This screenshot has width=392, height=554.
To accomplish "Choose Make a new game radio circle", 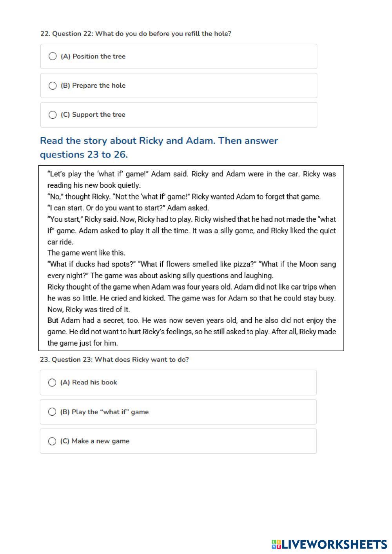I will (x=52, y=441).
